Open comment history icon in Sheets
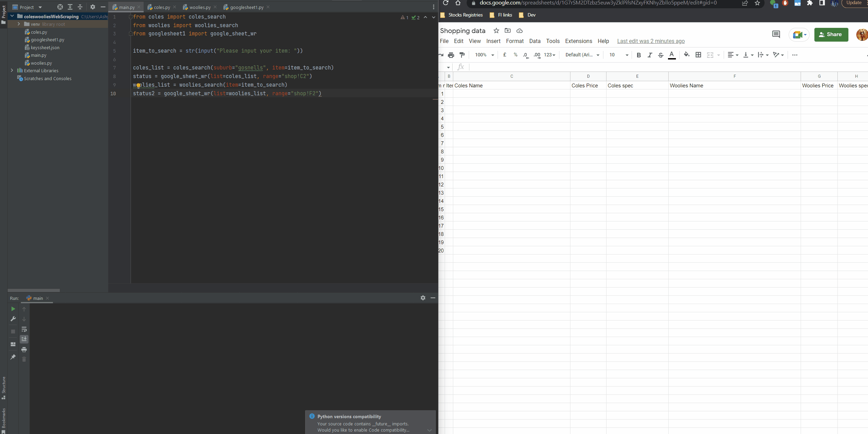This screenshot has width=868, height=434. point(776,34)
